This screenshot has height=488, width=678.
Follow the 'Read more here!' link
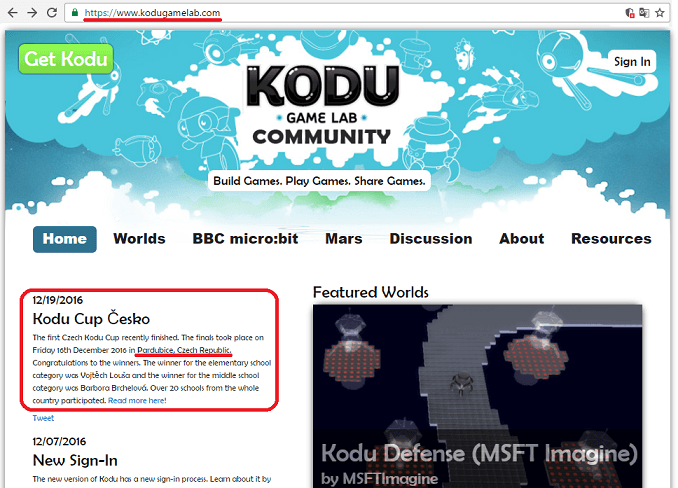[137, 400]
